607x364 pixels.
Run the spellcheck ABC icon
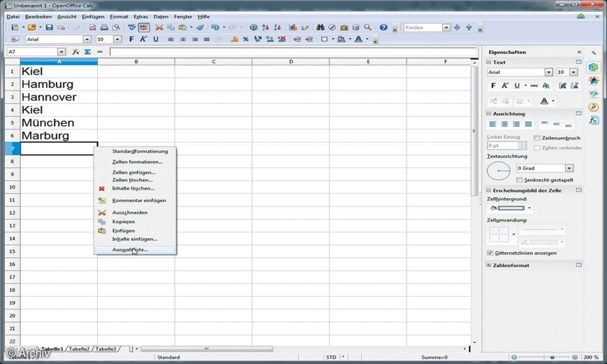tap(132, 27)
